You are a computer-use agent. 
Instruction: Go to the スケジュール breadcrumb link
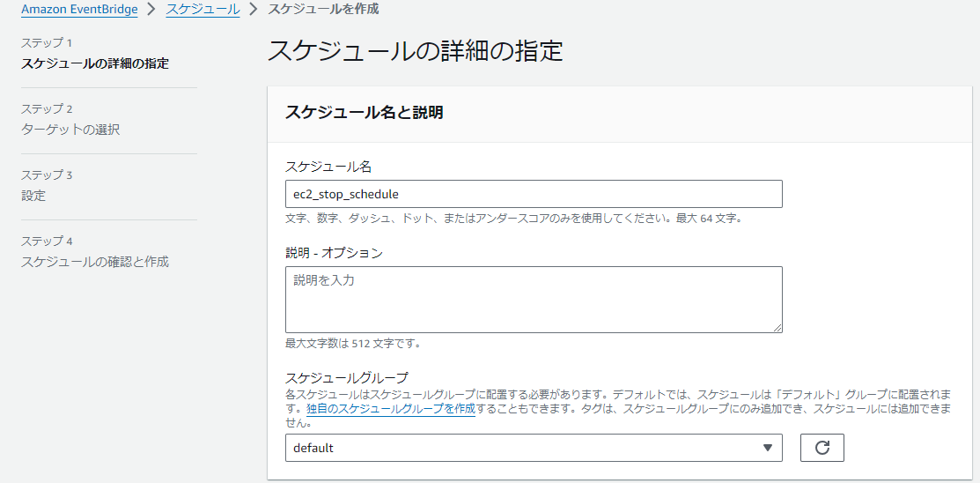coord(203,10)
